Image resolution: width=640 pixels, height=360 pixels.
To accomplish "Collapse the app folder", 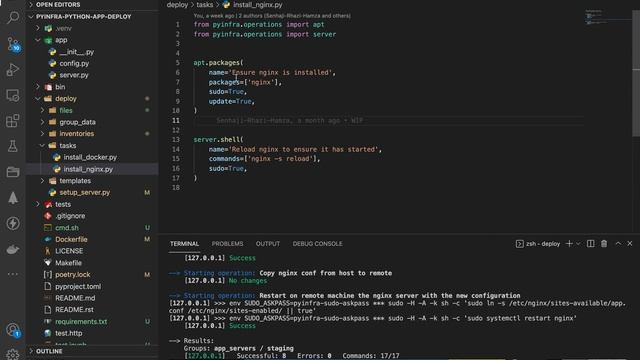I will click(38, 40).
